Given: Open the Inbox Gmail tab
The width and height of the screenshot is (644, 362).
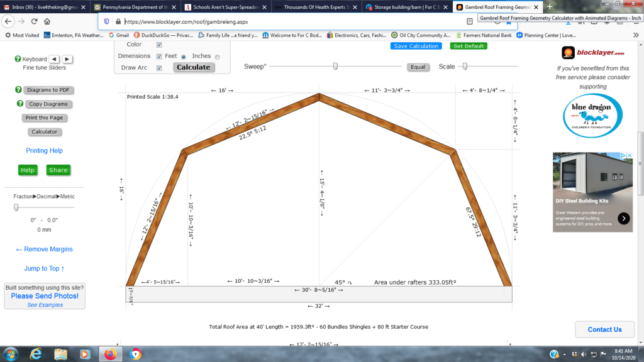Looking at the screenshot, I should [x=45, y=7].
